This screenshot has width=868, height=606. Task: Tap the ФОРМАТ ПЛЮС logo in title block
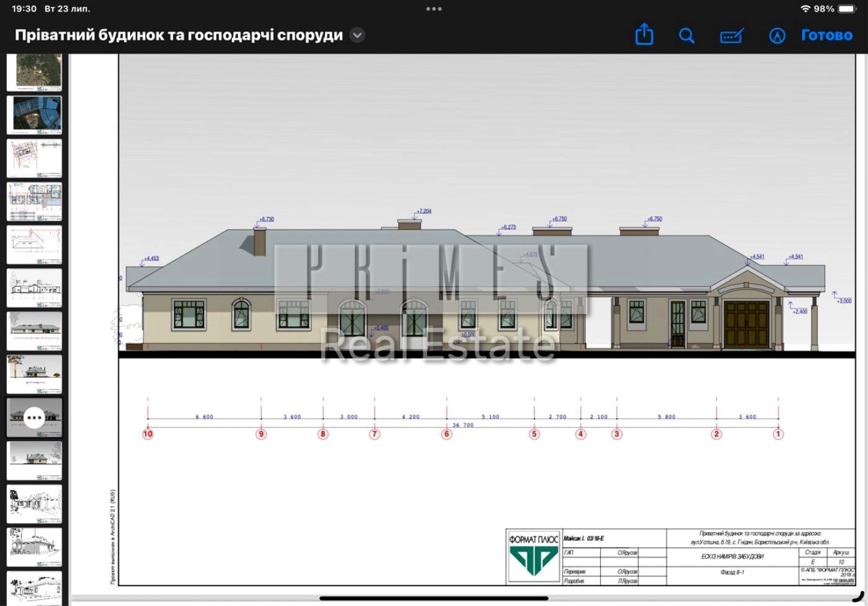pyautogui.click(x=534, y=556)
